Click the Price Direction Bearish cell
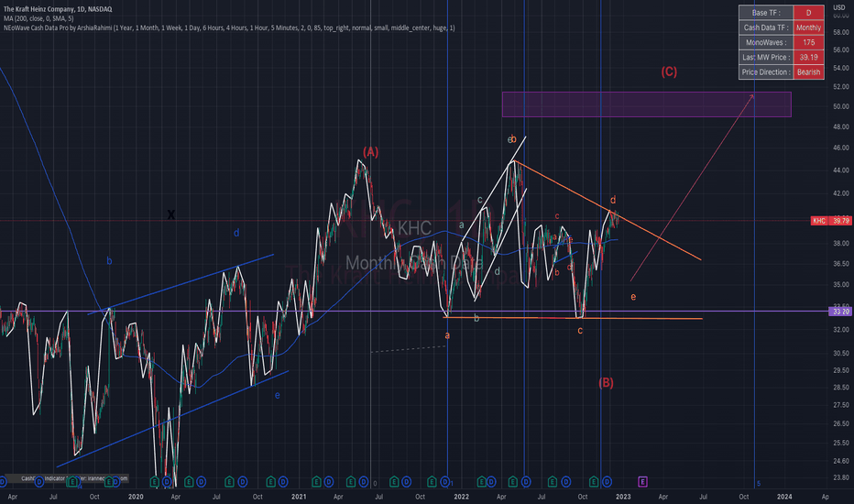The image size is (854, 504). tap(808, 71)
